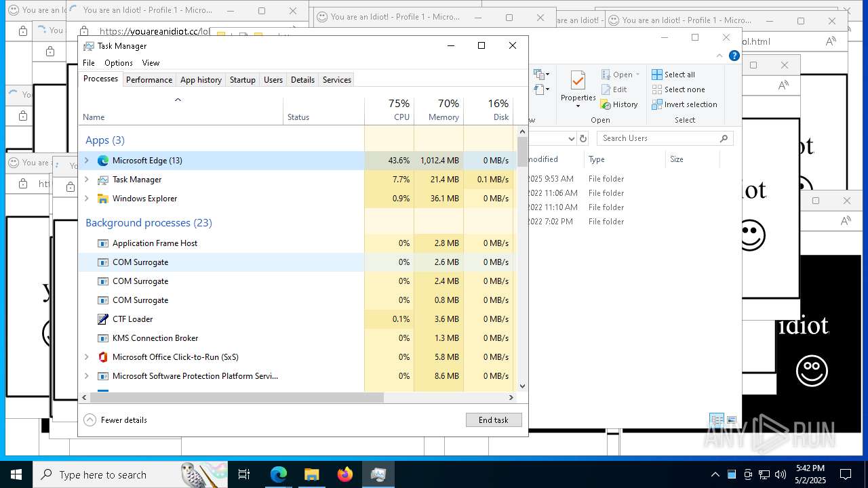Switch to the Details tab
The height and width of the screenshot is (488, 868).
302,80
